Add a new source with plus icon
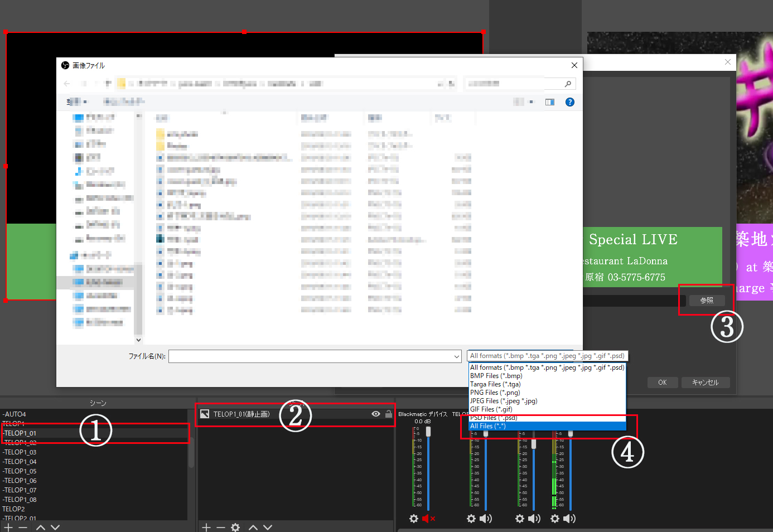This screenshot has height=532, width=773. tap(206, 527)
